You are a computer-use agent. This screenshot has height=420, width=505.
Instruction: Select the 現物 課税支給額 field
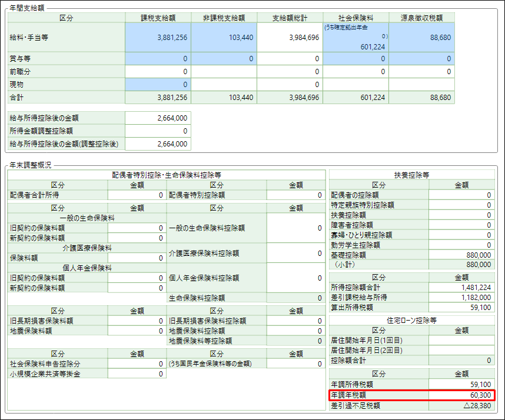[158, 85]
